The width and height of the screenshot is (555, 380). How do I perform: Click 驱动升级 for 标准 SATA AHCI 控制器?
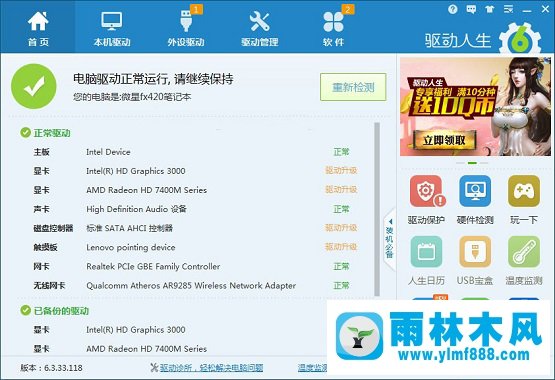click(x=341, y=228)
